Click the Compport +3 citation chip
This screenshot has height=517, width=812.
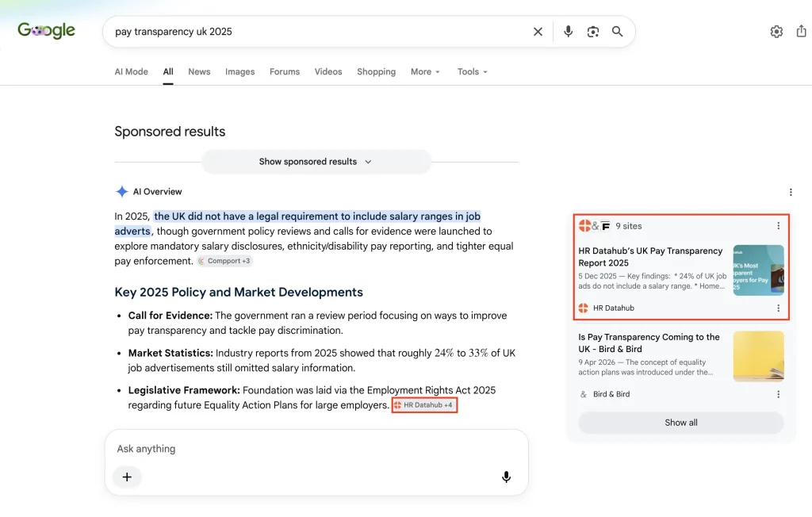click(224, 261)
